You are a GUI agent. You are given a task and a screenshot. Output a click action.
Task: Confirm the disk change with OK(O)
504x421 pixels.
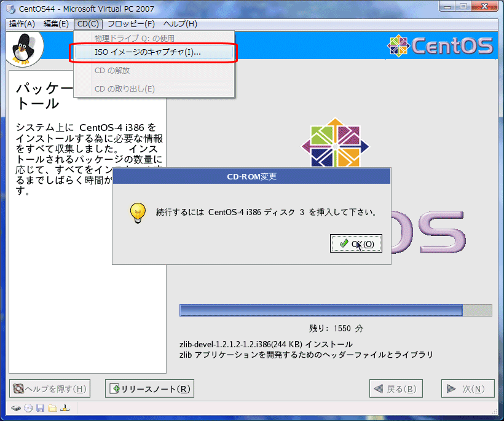click(x=356, y=243)
